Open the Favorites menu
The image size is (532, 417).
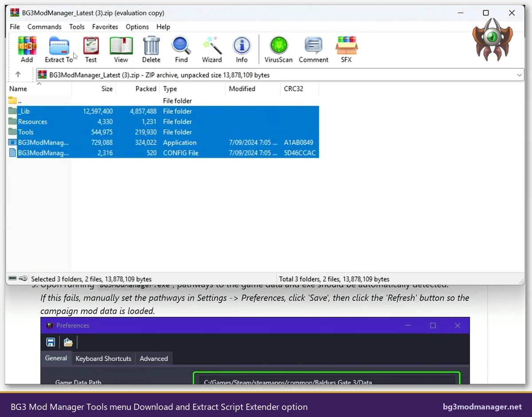105,27
